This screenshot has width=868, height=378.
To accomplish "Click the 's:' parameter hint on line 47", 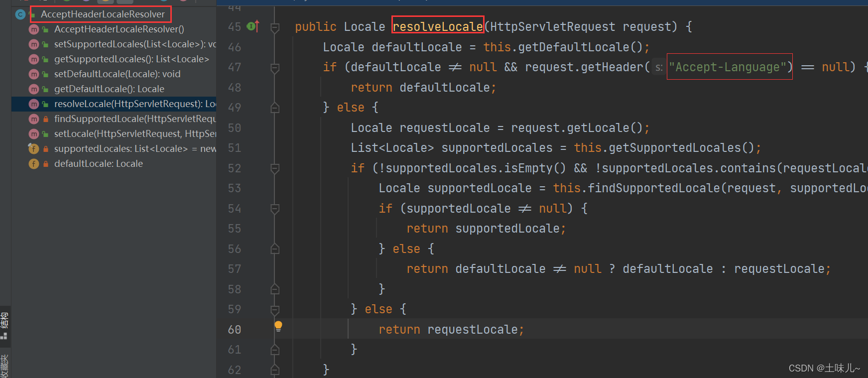I will (659, 67).
